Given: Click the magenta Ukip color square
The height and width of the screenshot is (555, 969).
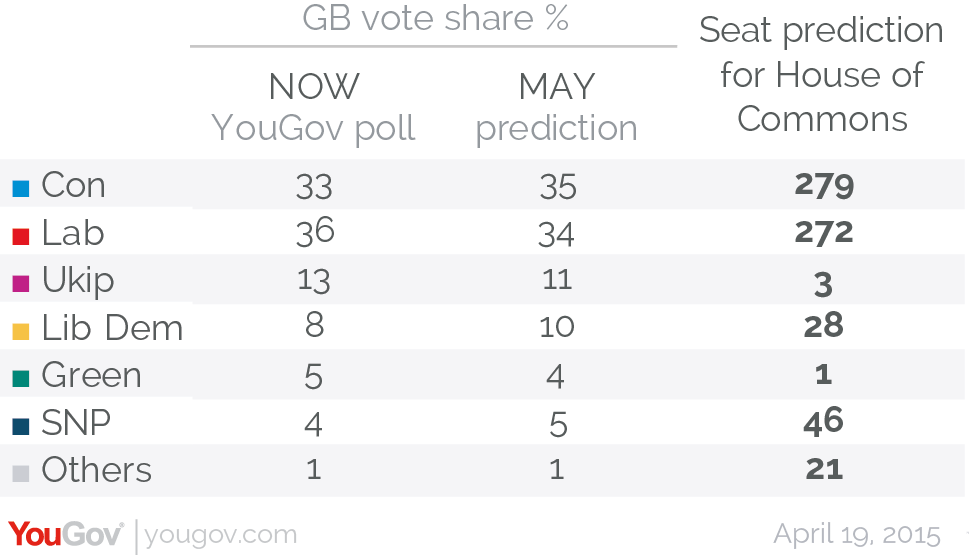Looking at the screenshot, I should (21, 284).
